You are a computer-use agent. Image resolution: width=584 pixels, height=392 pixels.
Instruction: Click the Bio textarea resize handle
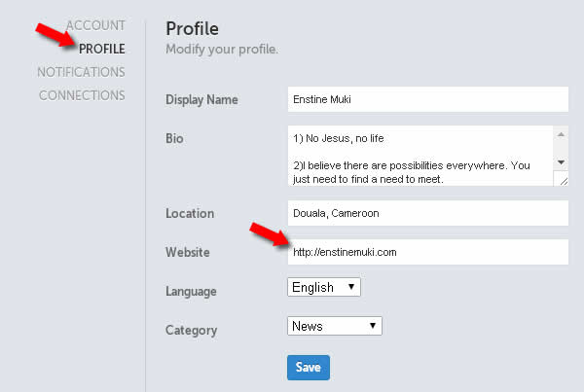pyautogui.click(x=562, y=179)
